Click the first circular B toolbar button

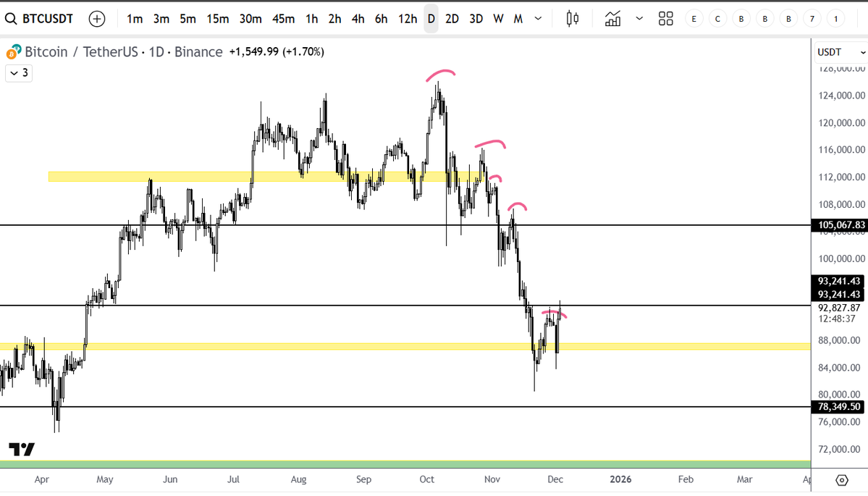coord(741,19)
